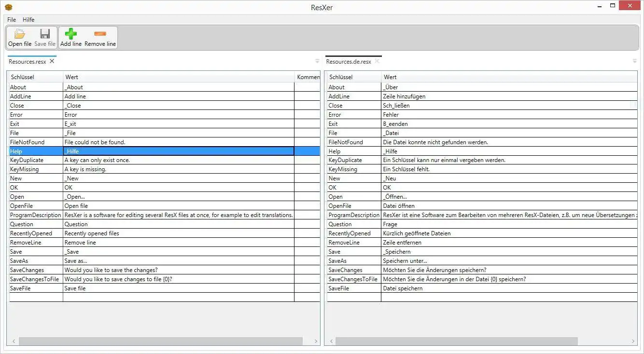Viewport: 644px width, 354px height.
Task: Click the ResXer app icon in title bar
Action: coord(8,7)
